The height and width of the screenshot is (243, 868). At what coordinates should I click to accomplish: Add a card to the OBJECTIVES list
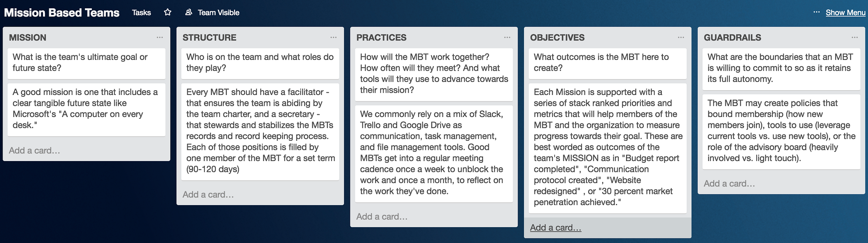pos(556,228)
